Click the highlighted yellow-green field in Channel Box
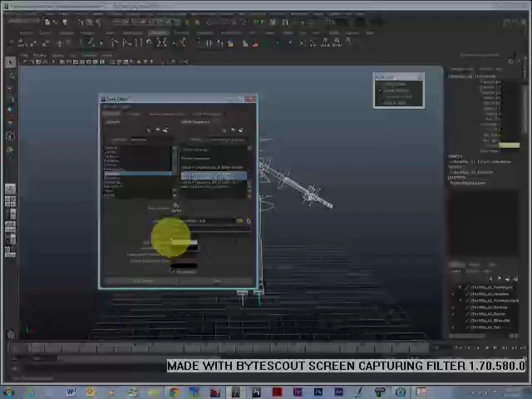The width and height of the screenshot is (532, 399). [509, 145]
